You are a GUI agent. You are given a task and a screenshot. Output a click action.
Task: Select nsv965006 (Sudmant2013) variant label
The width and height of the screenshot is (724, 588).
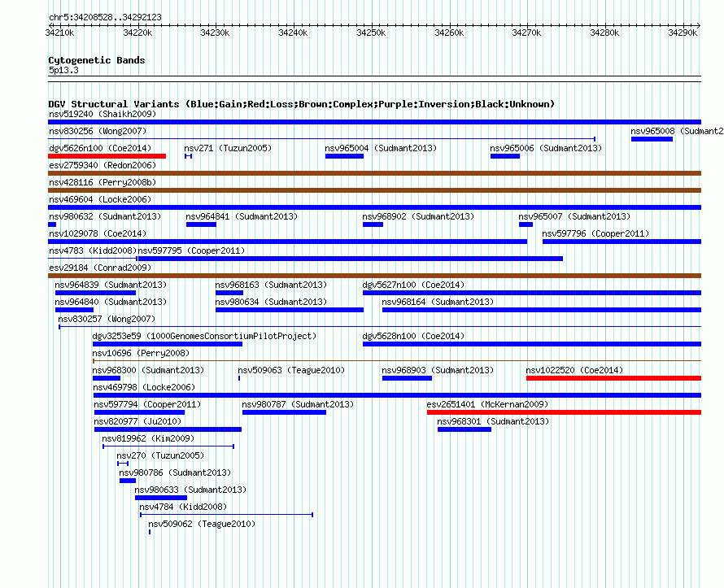(546, 148)
